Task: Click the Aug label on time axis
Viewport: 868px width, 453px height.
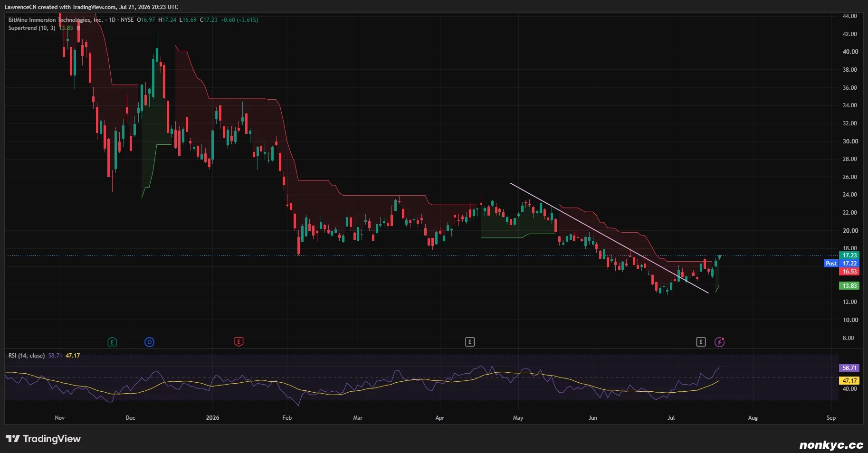Action: [x=753, y=418]
